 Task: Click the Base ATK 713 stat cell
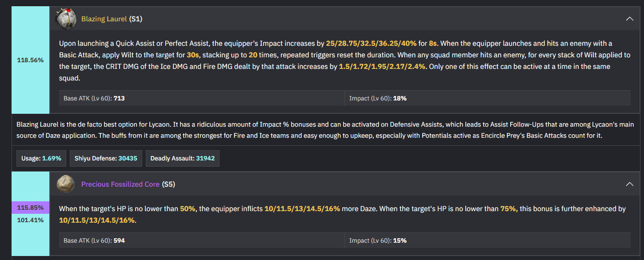click(202, 98)
